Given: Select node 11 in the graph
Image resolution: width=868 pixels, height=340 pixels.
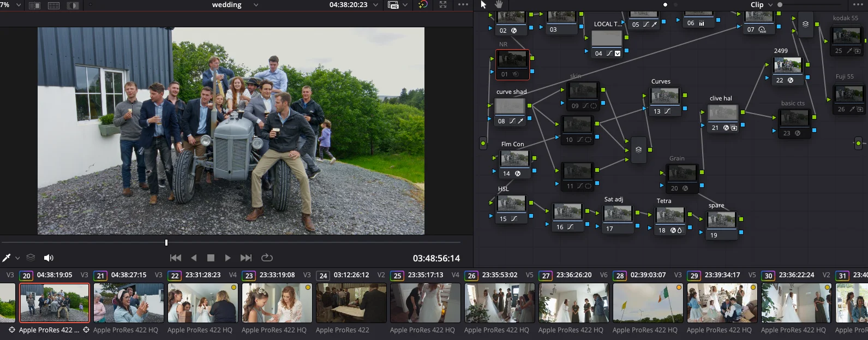Looking at the screenshot, I should 577,176.
